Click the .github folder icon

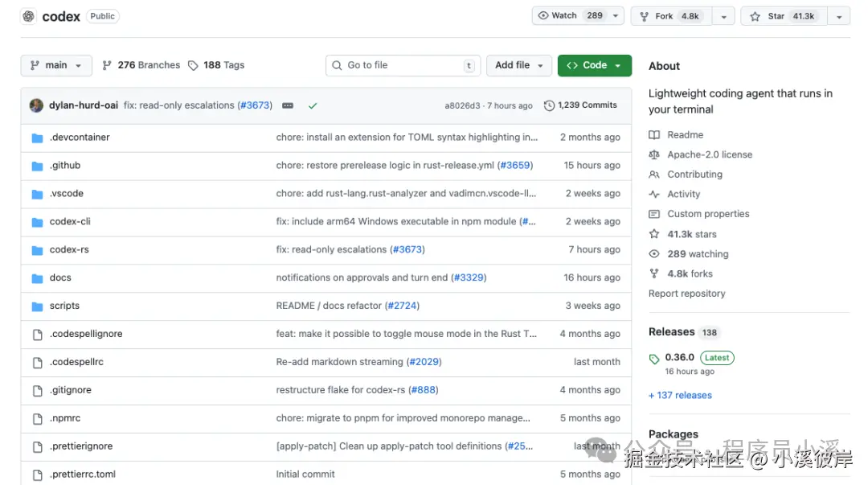37,166
